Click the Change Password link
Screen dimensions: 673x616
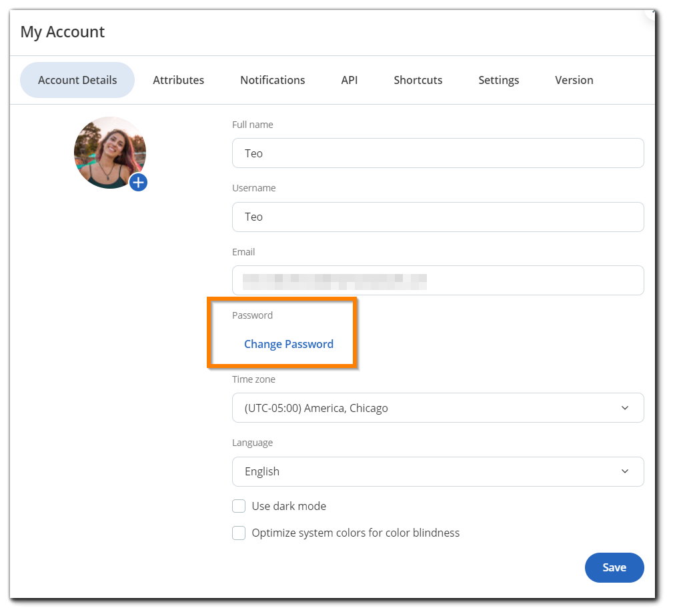pos(288,344)
